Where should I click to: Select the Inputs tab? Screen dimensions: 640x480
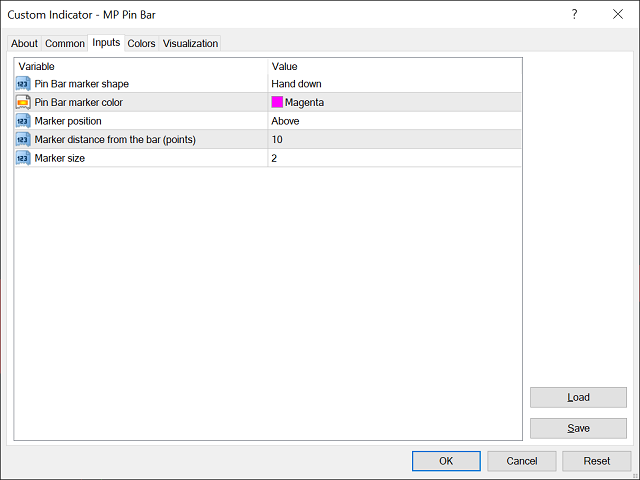[x=105, y=42]
